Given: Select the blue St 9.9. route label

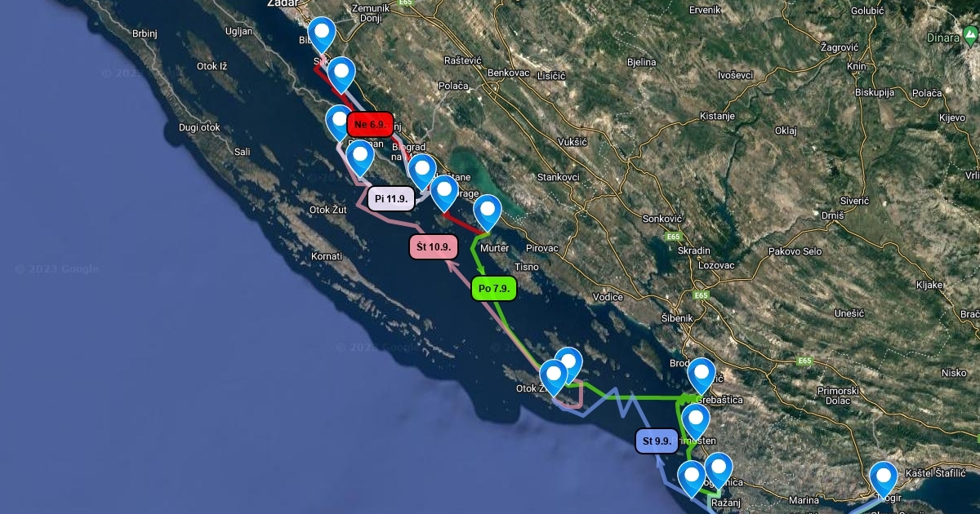Looking at the screenshot, I should [x=657, y=441].
